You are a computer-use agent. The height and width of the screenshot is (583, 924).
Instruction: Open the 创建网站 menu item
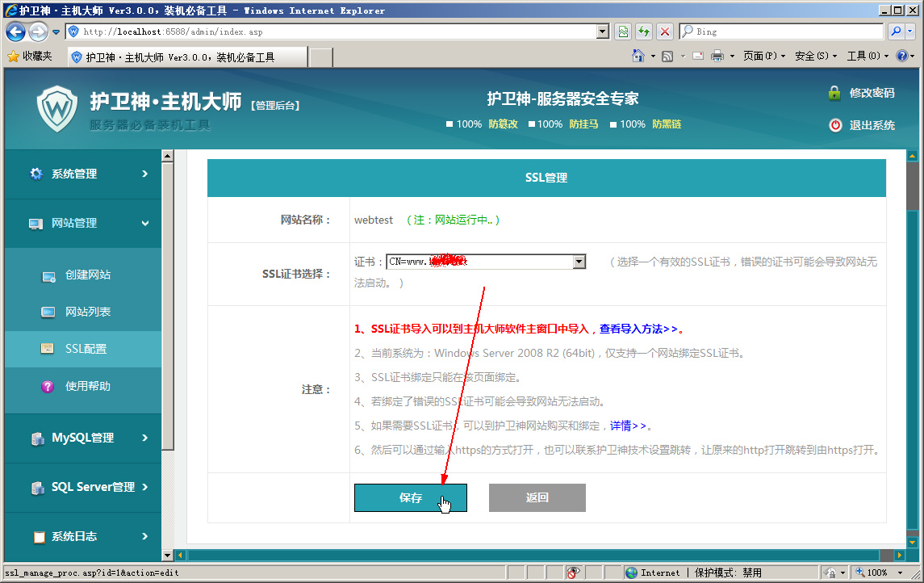point(87,275)
